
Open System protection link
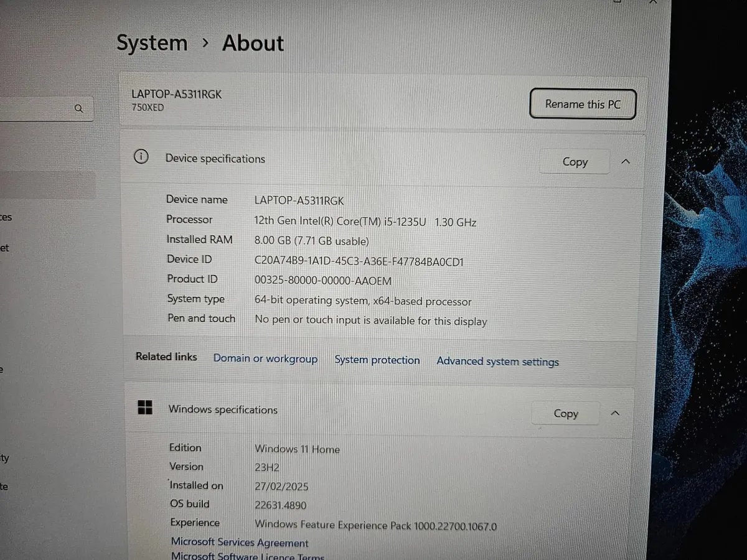(377, 360)
